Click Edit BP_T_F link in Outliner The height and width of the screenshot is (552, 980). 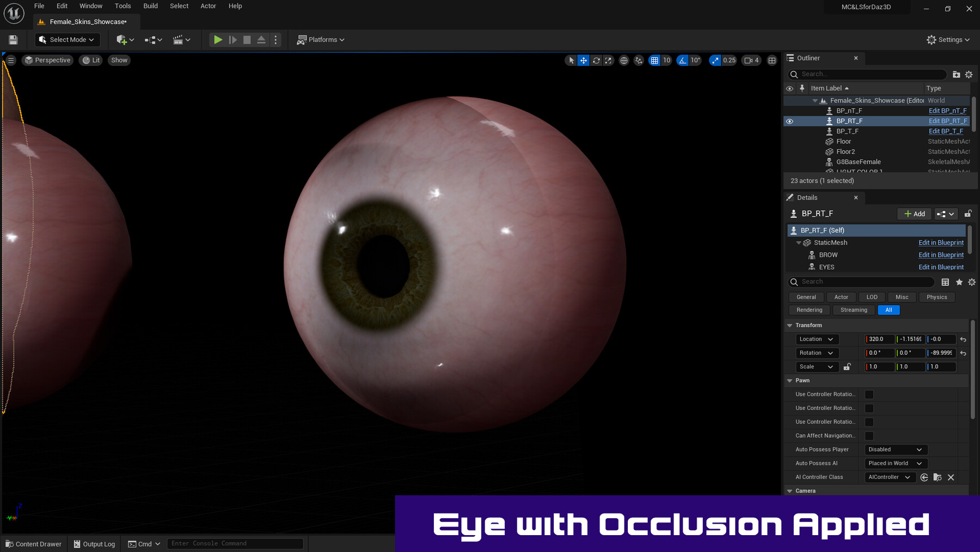945,131
